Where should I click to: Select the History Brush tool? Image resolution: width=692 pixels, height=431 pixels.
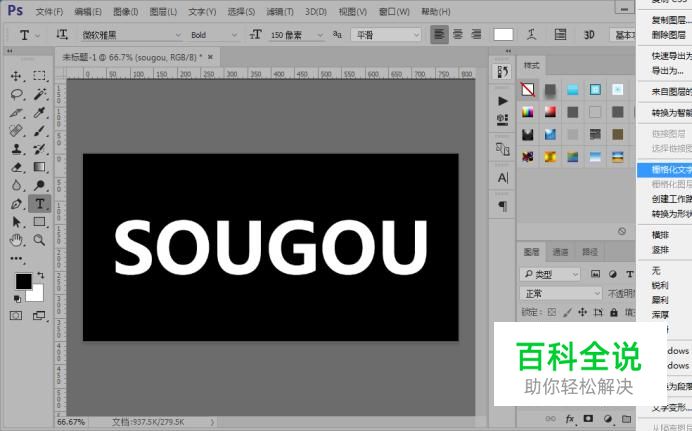39,149
